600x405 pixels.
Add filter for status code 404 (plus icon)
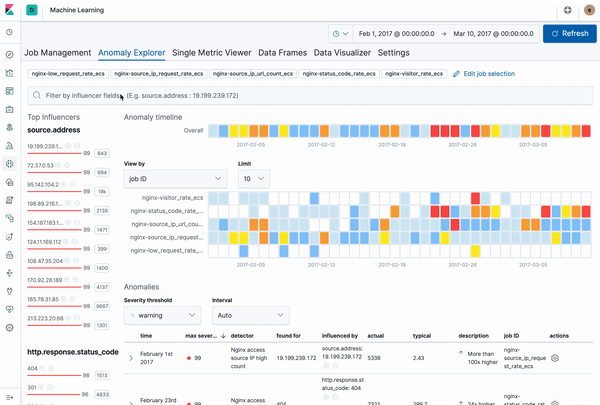click(x=42, y=368)
